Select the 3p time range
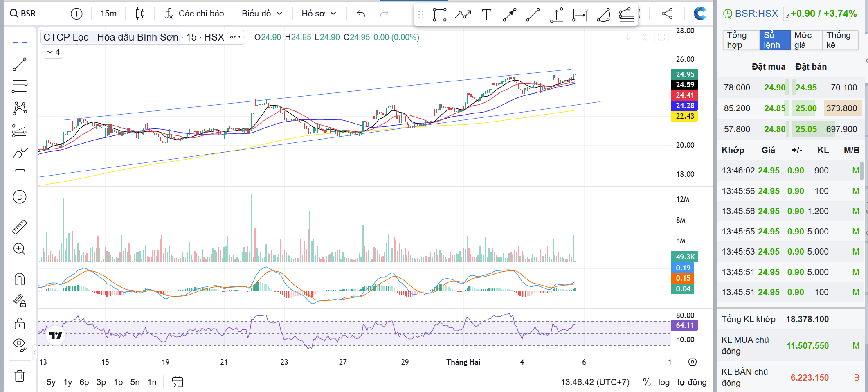The width and height of the screenshot is (868, 392). [x=101, y=382]
